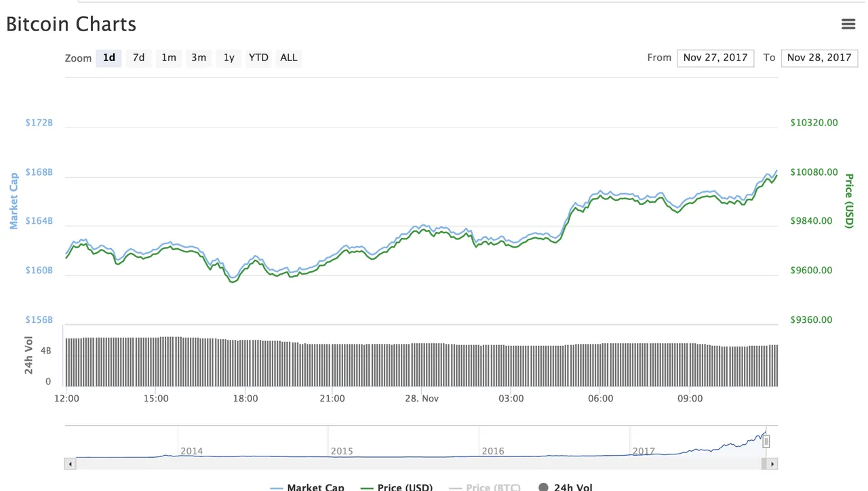Click the 03:00 time axis label
Image resolution: width=868 pixels, height=491 pixels.
point(511,399)
